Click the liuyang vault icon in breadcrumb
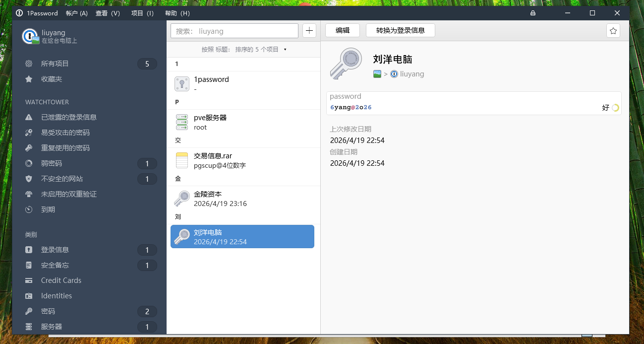This screenshot has width=644, height=344. point(394,74)
